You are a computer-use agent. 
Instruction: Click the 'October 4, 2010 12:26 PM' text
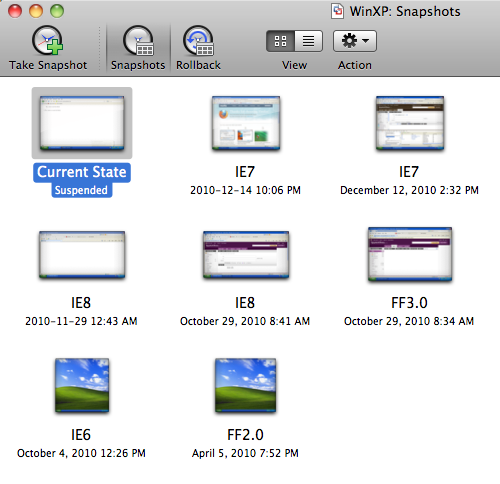click(x=81, y=453)
